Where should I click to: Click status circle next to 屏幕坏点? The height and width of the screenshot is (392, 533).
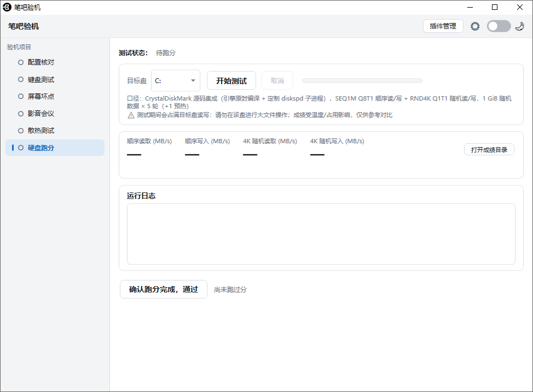[x=21, y=96]
